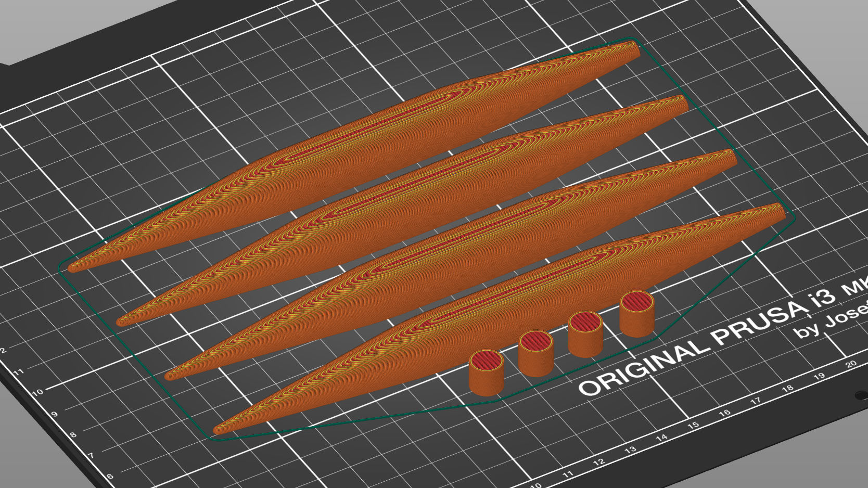
Task: Select the second small cylinder from the left
Action: (535, 354)
